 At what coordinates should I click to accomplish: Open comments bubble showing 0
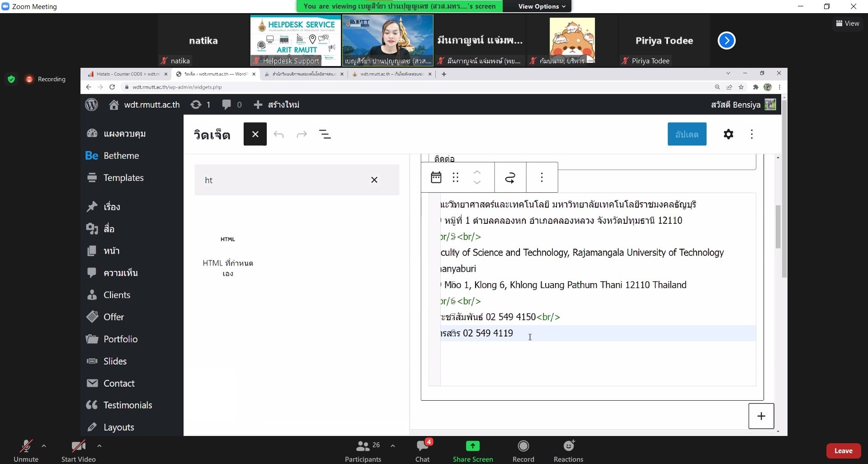[232, 104]
